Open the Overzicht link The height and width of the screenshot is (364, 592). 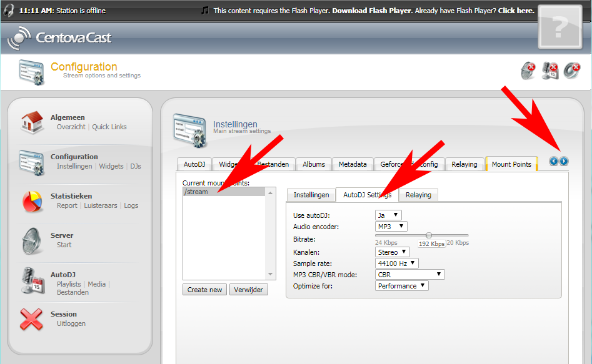[x=71, y=127]
